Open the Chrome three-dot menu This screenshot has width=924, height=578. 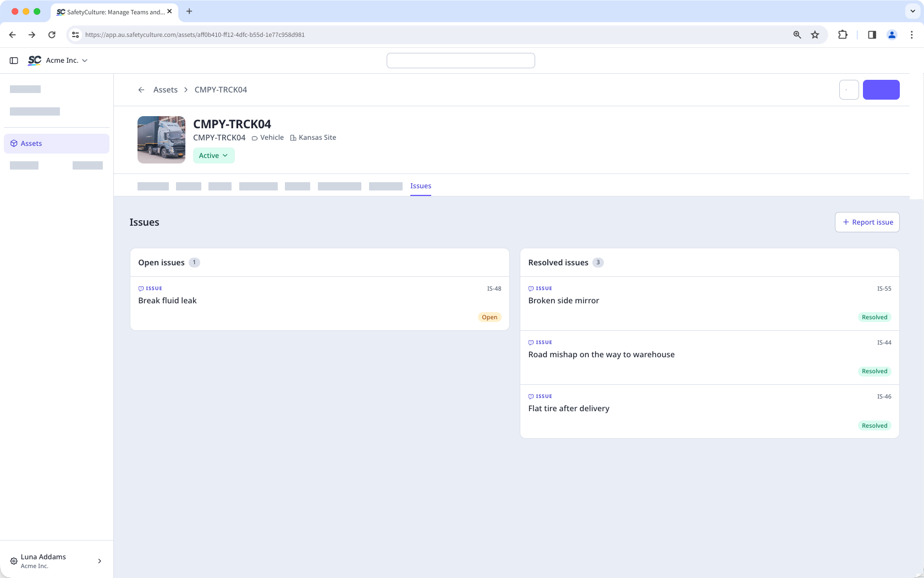click(911, 35)
